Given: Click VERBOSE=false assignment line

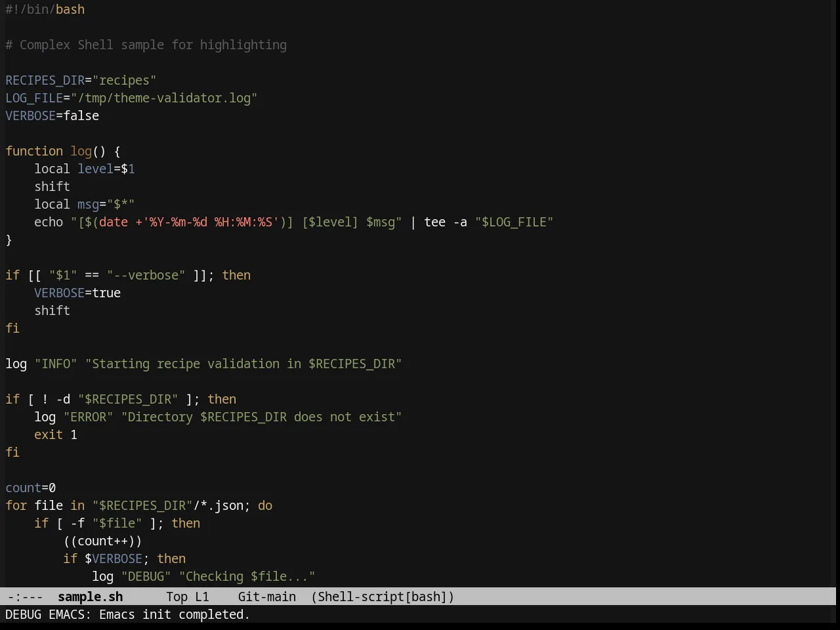Looking at the screenshot, I should pyautogui.click(x=52, y=115).
